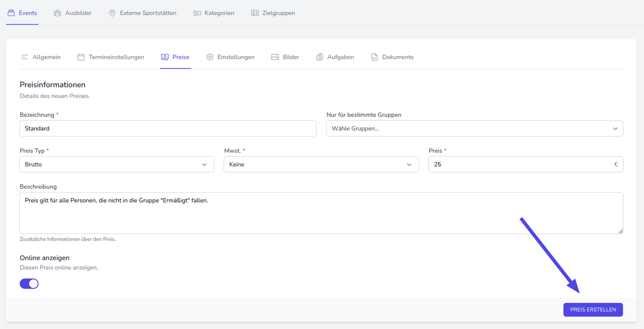Viewport: 644px width, 329px height.
Task: Click the Zielgruppen ID card icon
Action: [x=255, y=13]
